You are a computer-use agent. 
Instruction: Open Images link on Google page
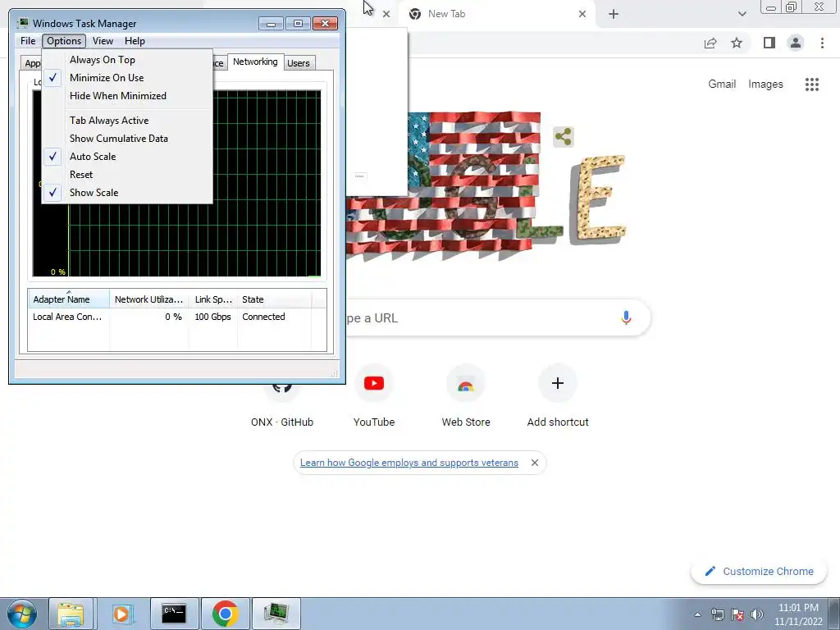point(765,84)
